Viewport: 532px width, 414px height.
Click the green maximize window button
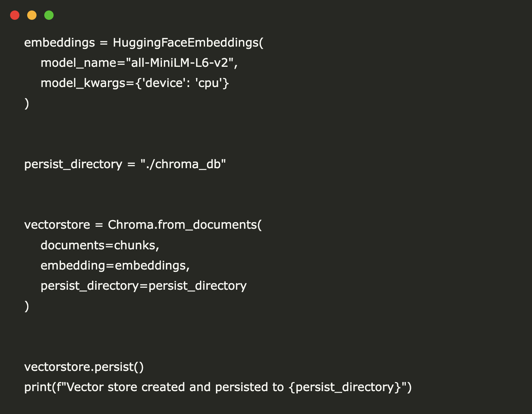(49, 15)
